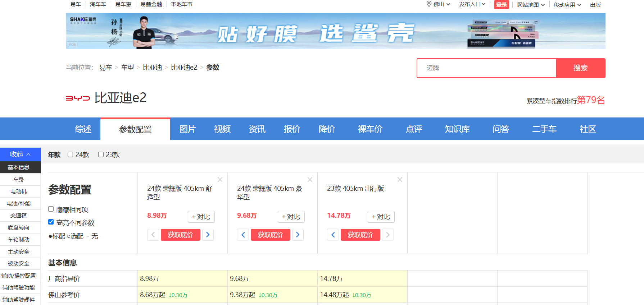This screenshot has height=305, width=644.
Task: Open the 社区 tab
Action: click(588, 129)
